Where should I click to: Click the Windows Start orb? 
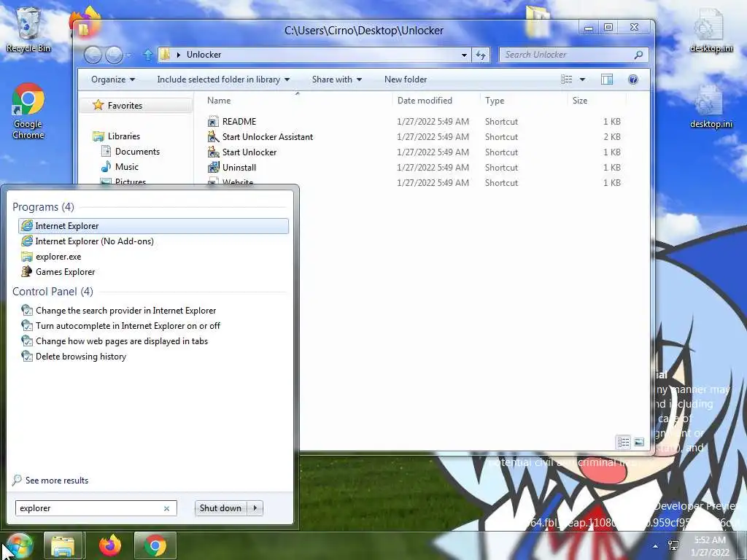click(x=20, y=545)
